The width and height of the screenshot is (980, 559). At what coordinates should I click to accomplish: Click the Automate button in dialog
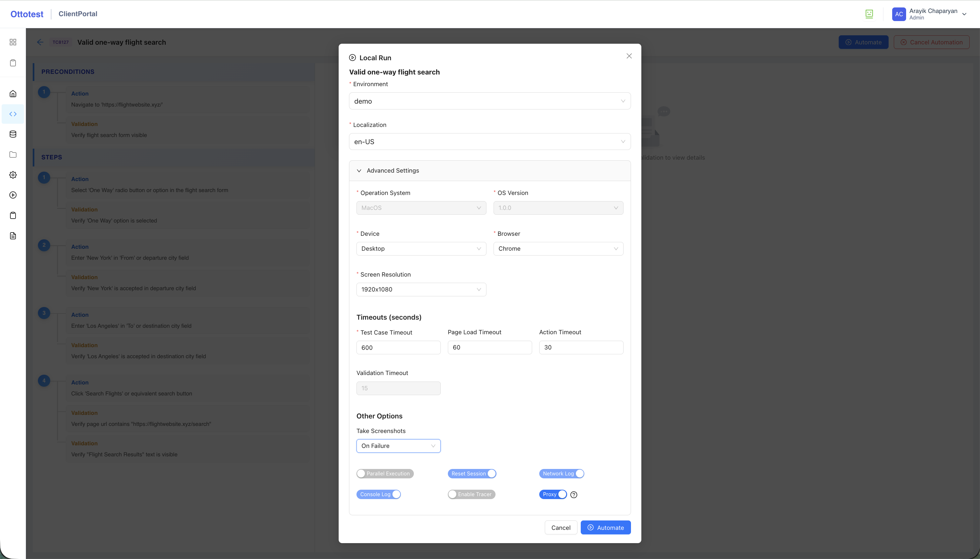tap(605, 528)
